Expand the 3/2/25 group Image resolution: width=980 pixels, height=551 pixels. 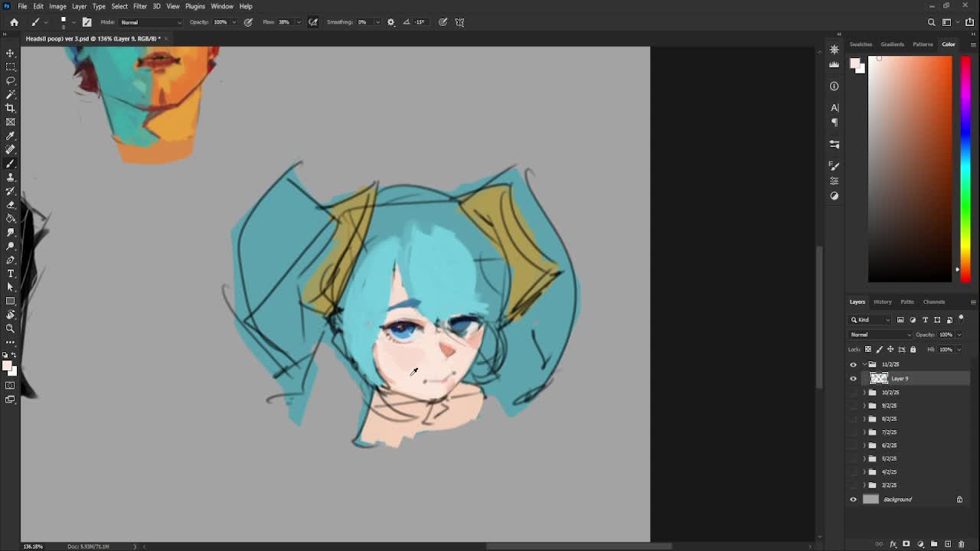(864, 485)
